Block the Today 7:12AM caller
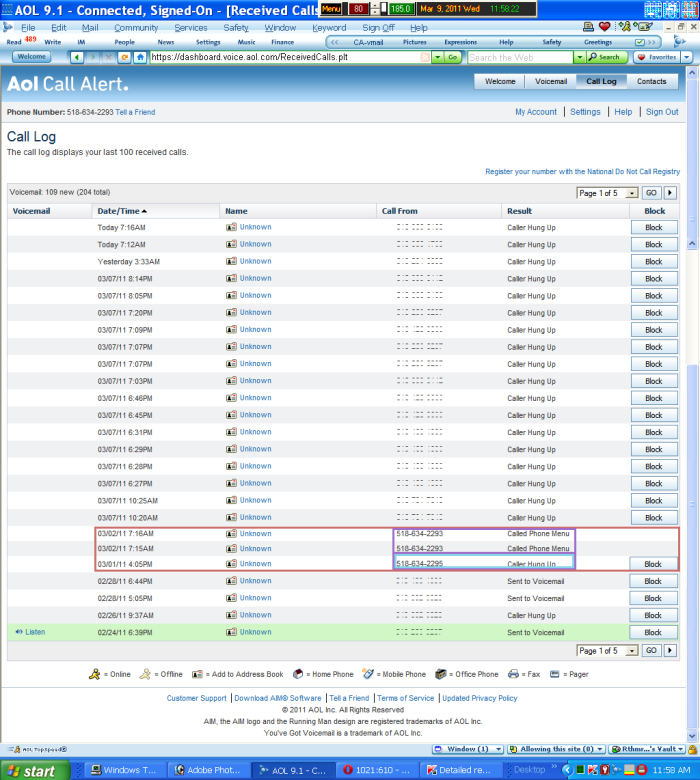This screenshot has height=780, width=700. pyautogui.click(x=654, y=244)
